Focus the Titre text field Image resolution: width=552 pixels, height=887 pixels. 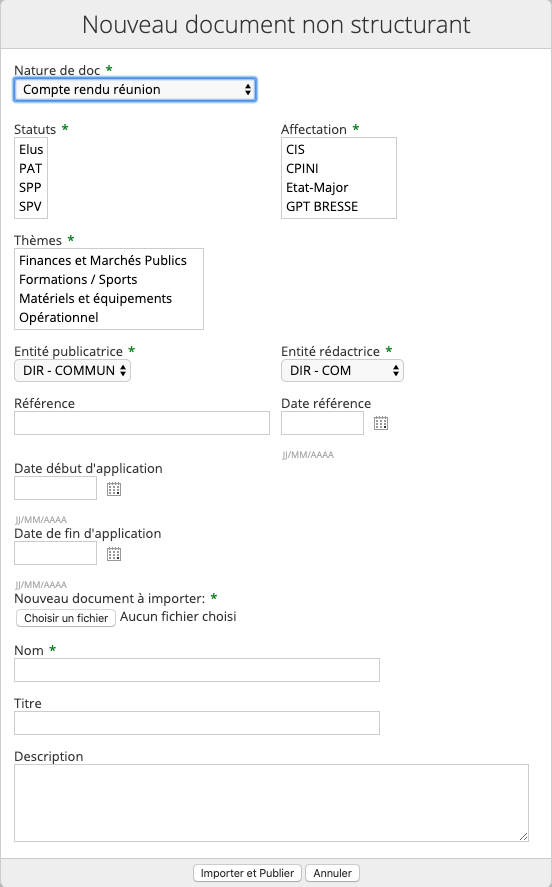click(x=197, y=723)
